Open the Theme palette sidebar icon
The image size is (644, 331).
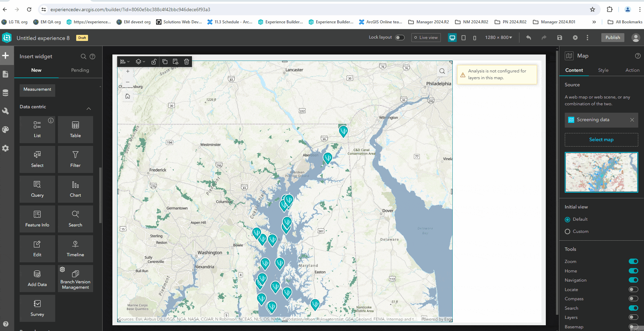click(x=5, y=130)
